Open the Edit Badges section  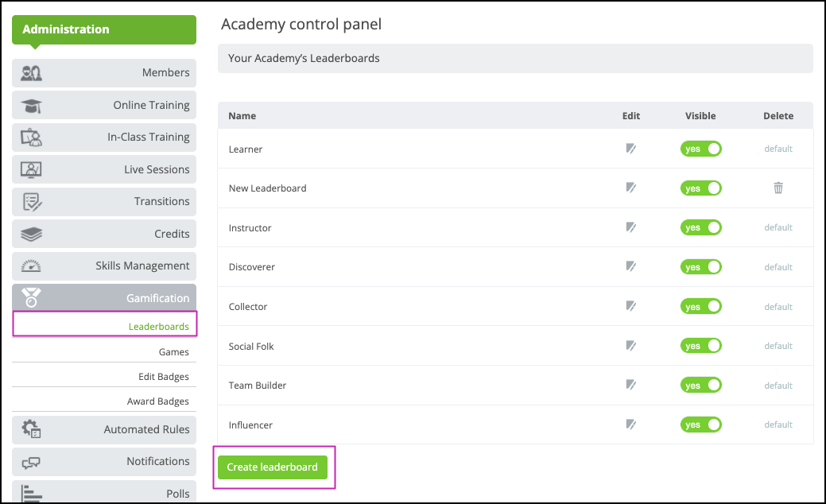point(164,376)
